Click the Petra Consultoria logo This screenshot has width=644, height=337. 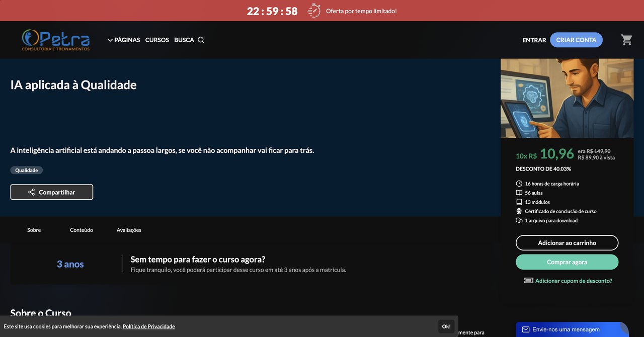pyautogui.click(x=55, y=40)
